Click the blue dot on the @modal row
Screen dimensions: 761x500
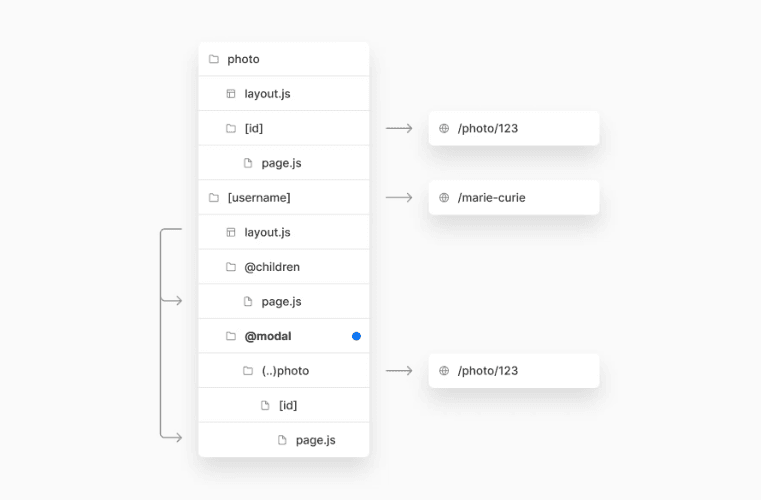coord(356,336)
